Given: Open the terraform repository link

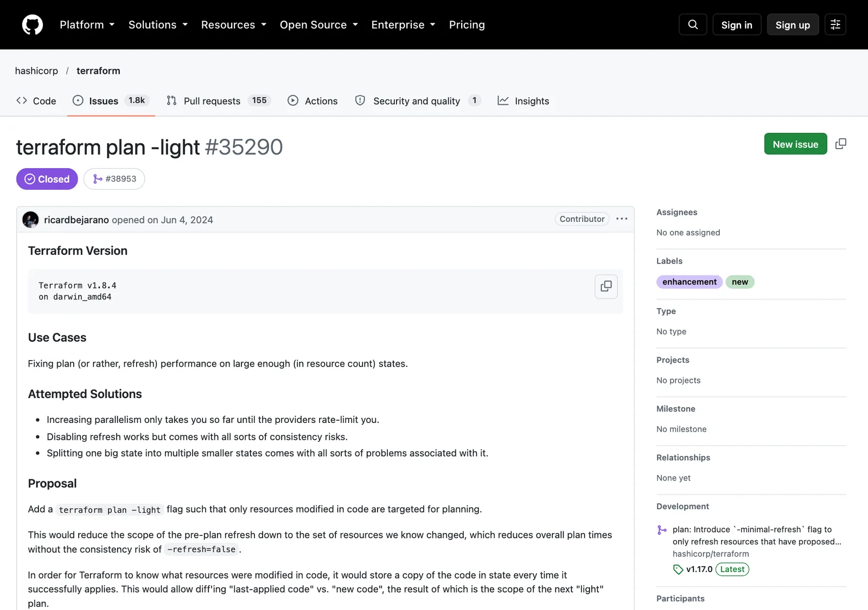Looking at the screenshot, I should [98, 71].
